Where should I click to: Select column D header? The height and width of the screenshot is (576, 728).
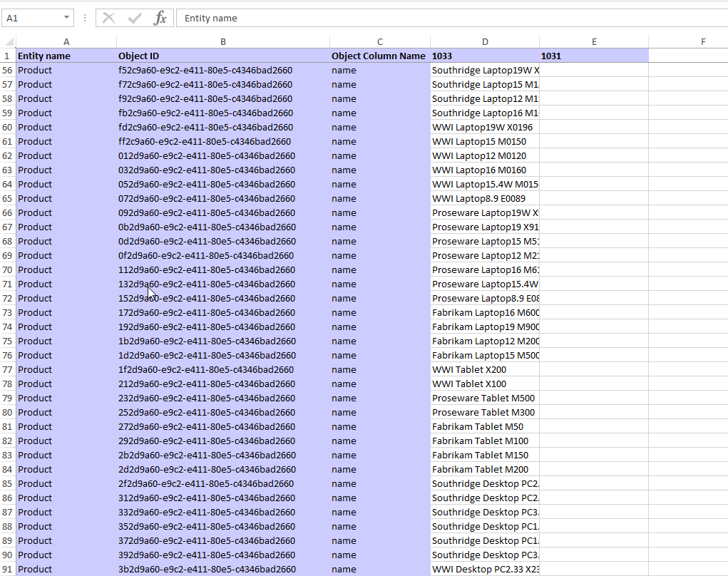click(x=485, y=42)
